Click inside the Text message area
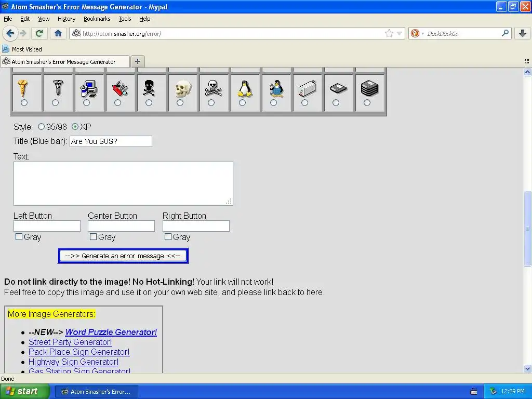The width and height of the screenshot is (532, 399). pyautogui.click(x=123, y=183)
